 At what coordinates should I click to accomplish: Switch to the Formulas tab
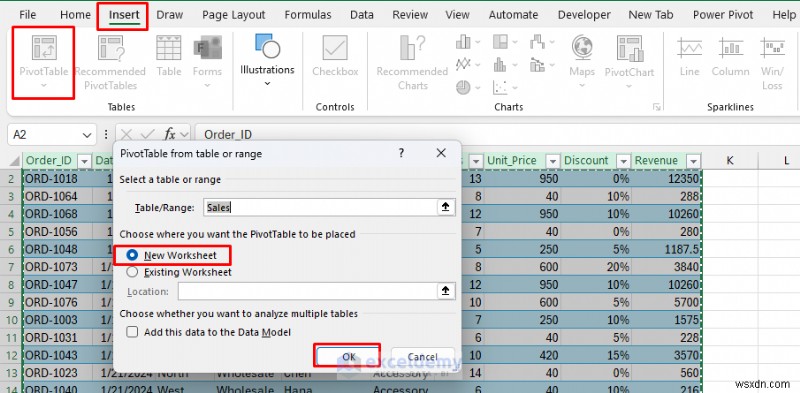(x=308, y=15)
